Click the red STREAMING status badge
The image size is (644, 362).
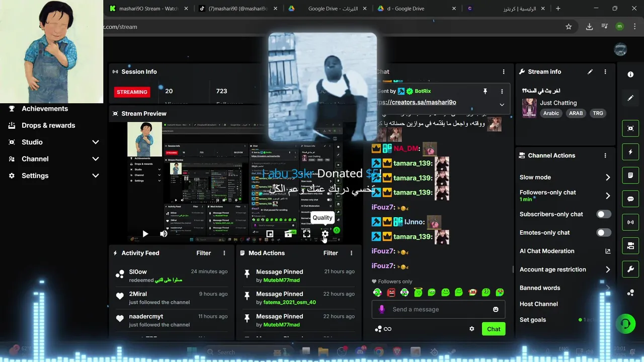click(132, 92)
